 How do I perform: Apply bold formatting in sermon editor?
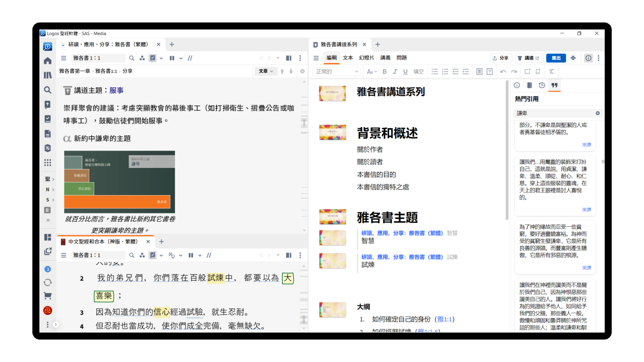384,72
